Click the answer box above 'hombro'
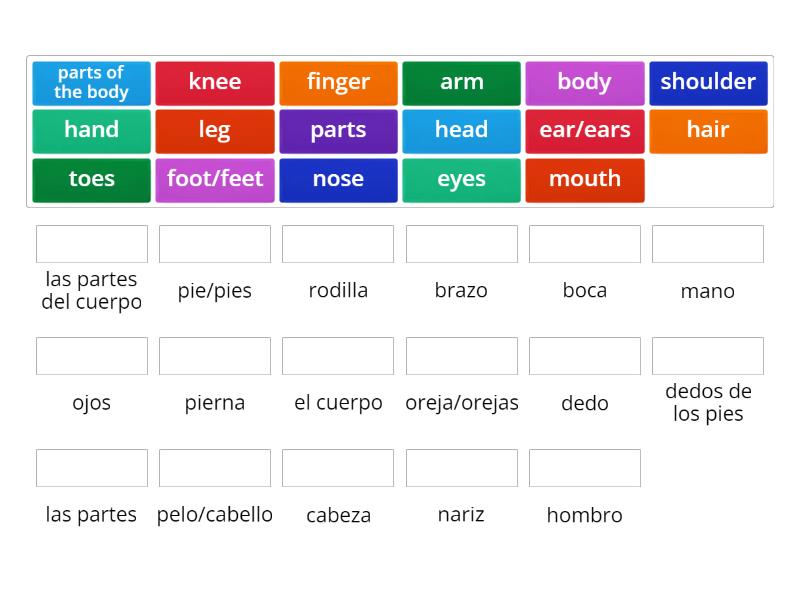The image size is (800, 600). point(585,467)
